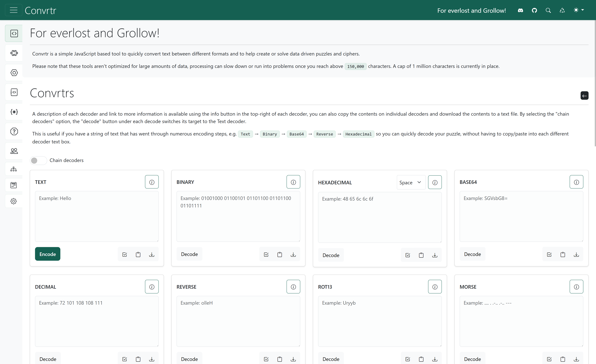Open info for the TEXT decoder

(152, 182)
